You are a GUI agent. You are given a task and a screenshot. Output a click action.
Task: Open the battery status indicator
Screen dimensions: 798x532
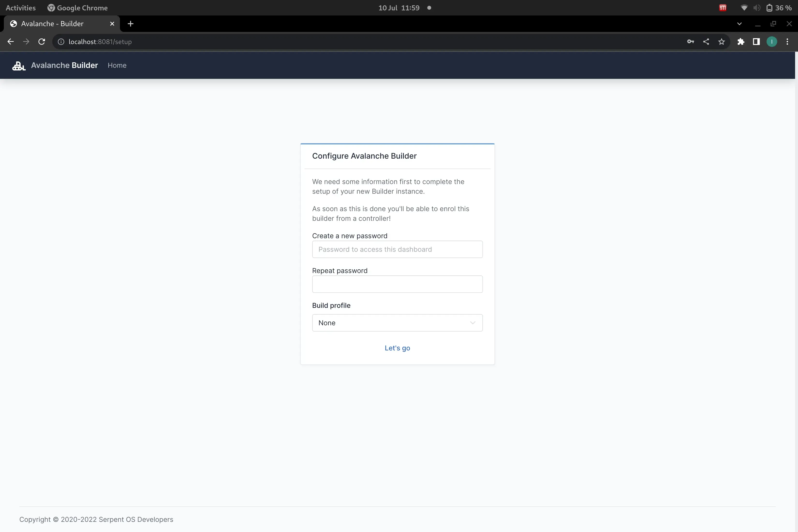(779, 8)
